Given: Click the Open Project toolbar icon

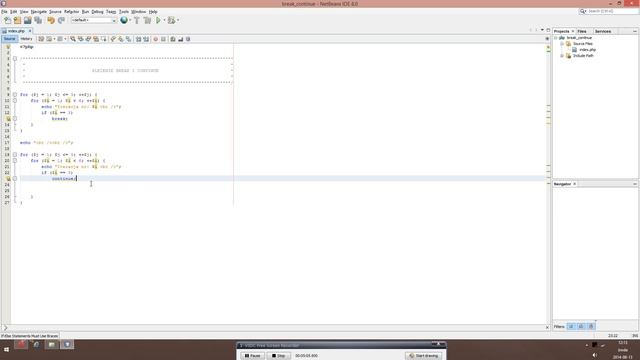Looking at the screenshot, I should [27, 20].
